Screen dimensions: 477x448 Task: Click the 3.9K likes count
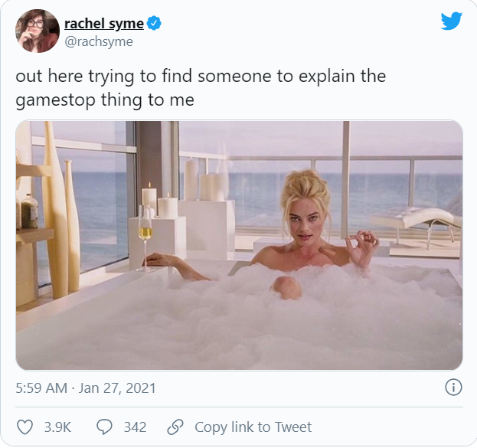click(58, 427)
